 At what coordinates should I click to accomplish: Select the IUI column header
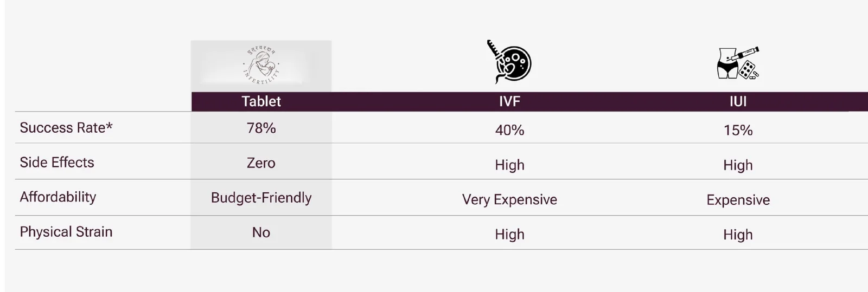(x=738, y=101)
